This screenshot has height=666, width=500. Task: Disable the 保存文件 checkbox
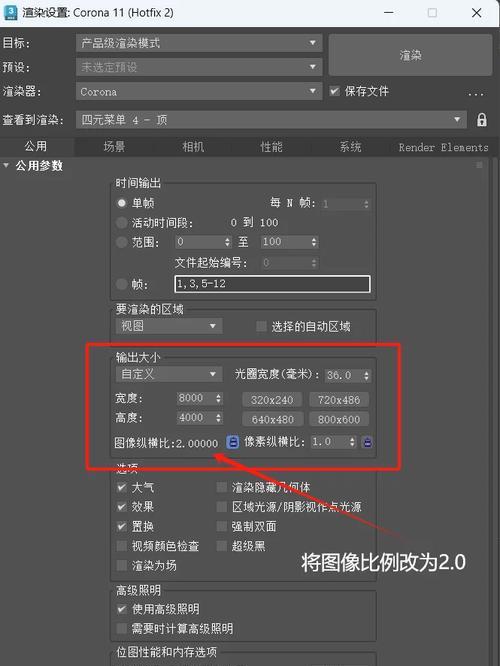(x=335, y=91)
